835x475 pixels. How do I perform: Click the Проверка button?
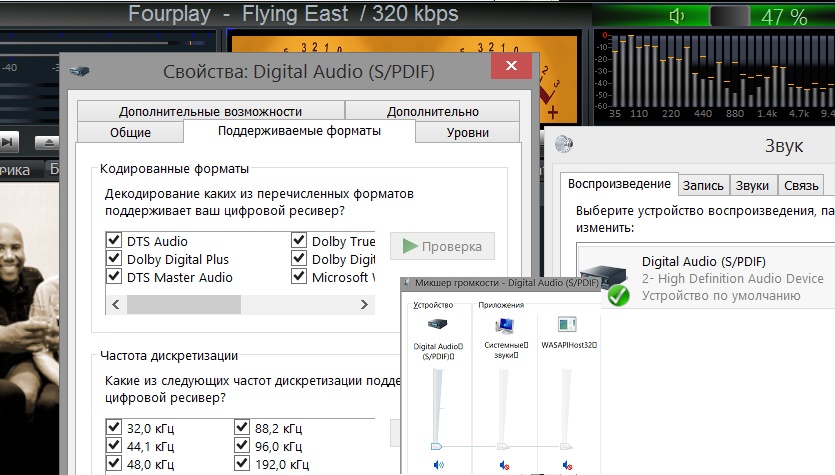(x=442, y=246)
